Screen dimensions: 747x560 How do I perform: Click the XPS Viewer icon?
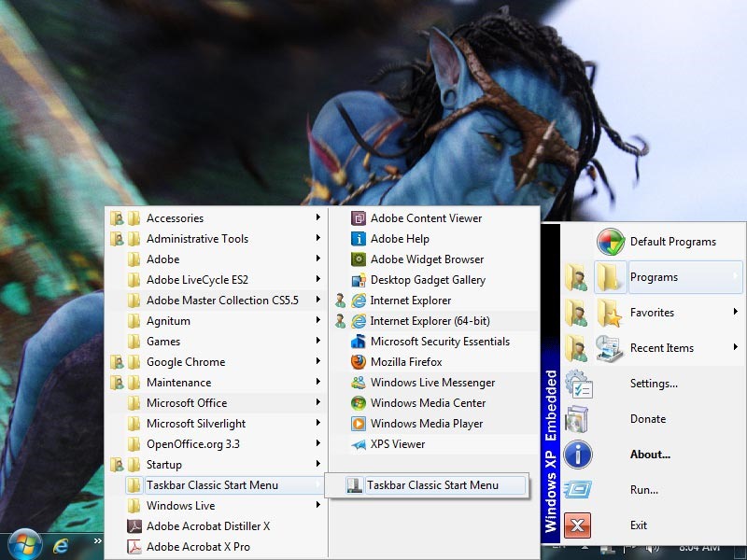359,444
